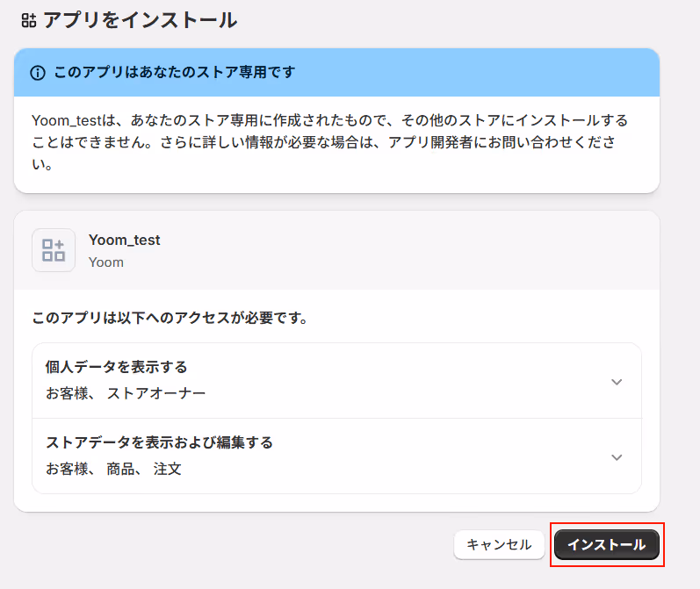
Task: Click the info icon in the blue banner
Action: pos(38,73)
